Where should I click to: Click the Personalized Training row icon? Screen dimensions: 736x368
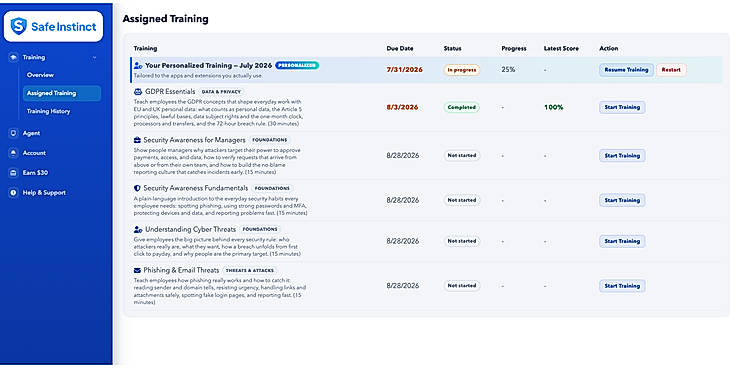138,66
